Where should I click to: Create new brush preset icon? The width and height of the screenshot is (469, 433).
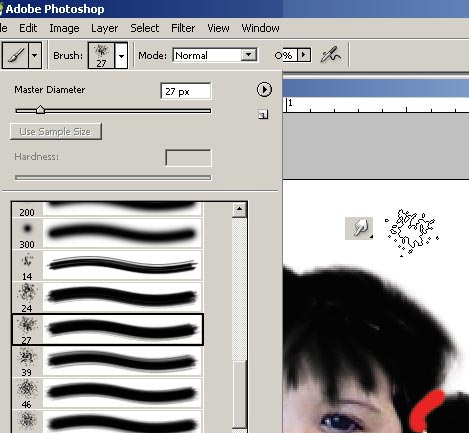pos(263,115)
